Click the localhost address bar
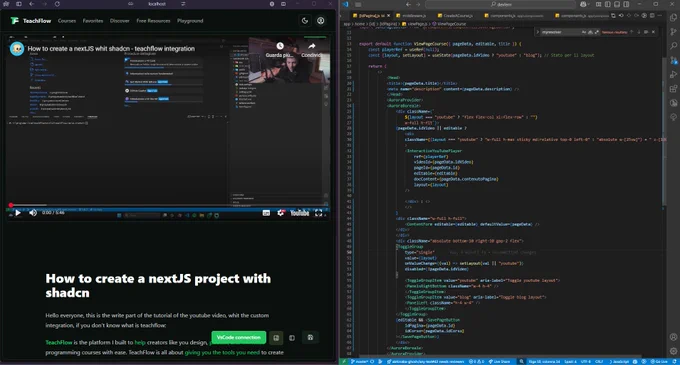 (157, 4)
